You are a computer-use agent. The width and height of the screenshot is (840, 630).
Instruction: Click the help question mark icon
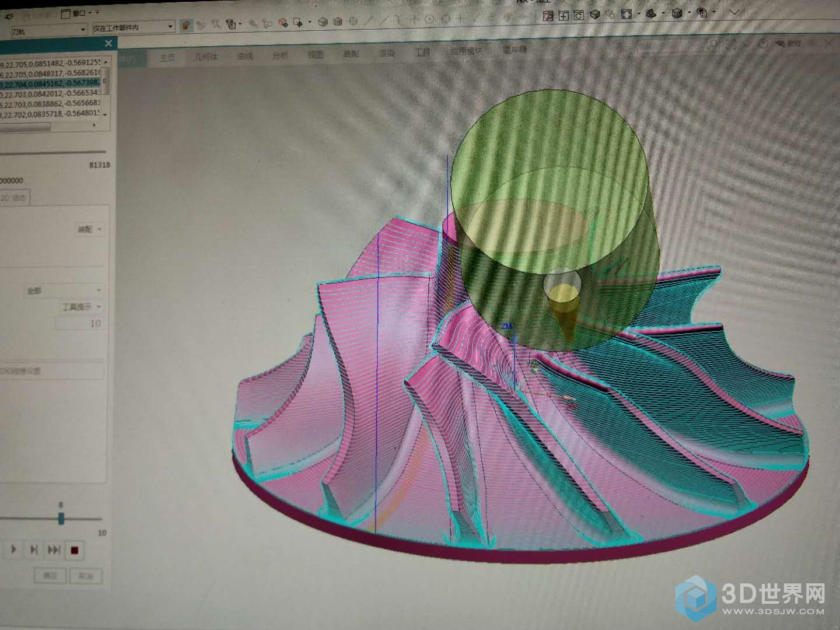763,44
